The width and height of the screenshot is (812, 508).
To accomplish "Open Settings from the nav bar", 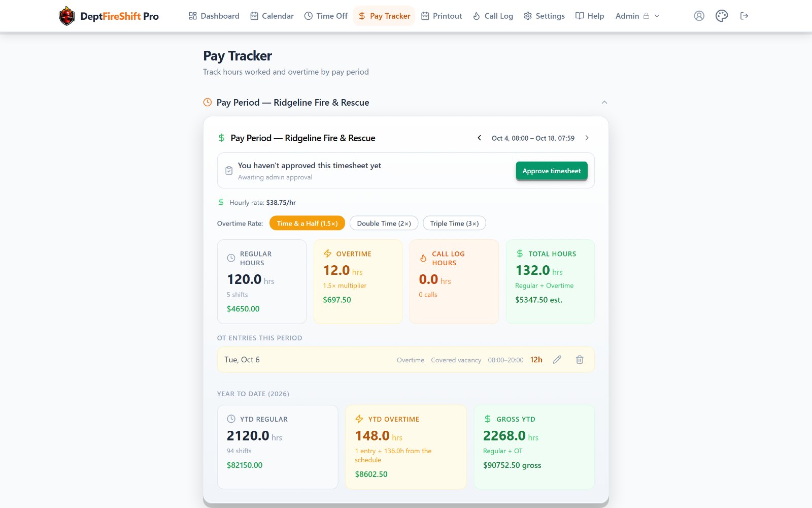I will 544,16.
